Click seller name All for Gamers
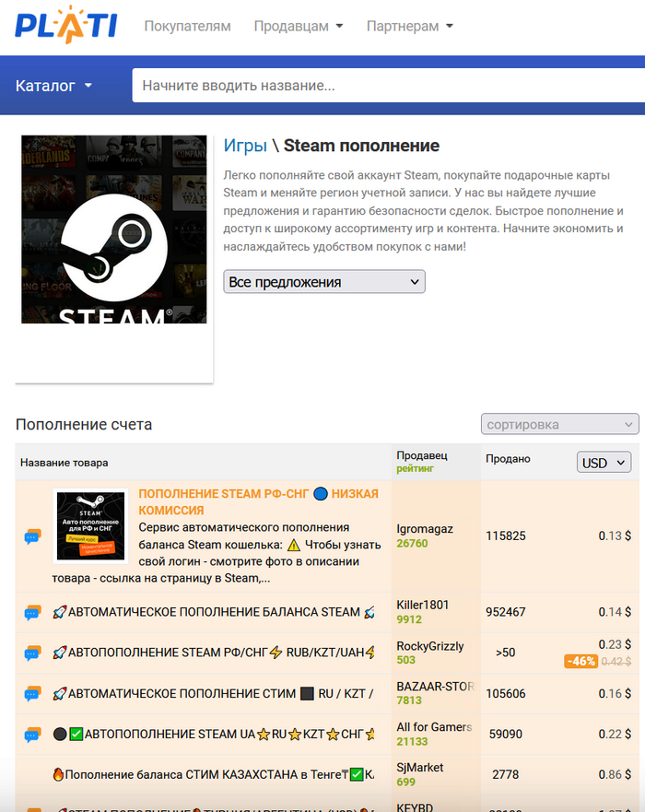 point(434,727)
